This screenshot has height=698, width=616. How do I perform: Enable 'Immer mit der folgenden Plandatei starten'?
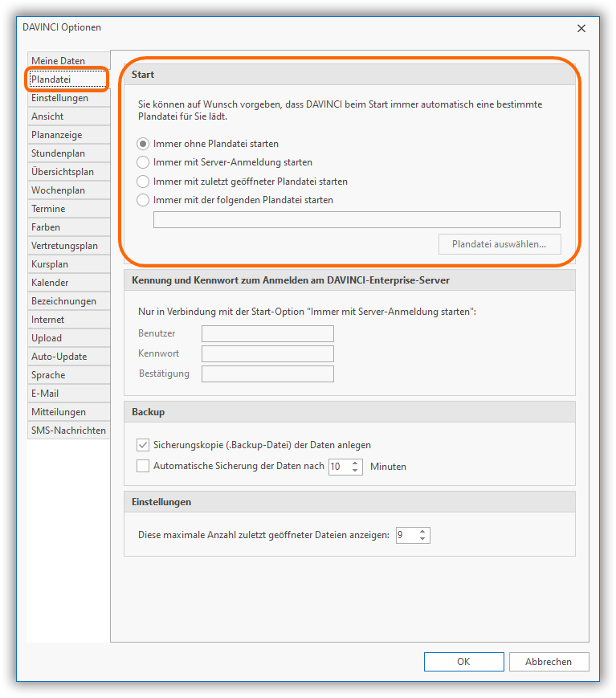coord(143,200)
